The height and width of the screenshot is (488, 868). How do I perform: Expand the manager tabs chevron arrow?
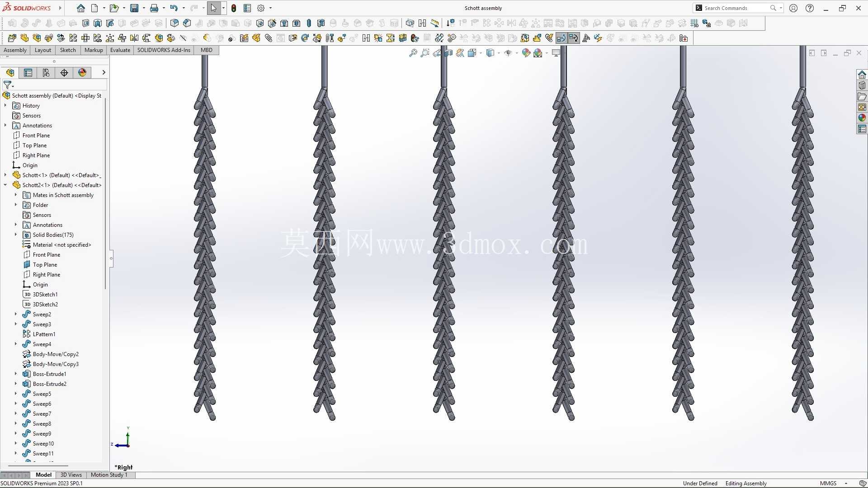pyautogui.click(x=104, y=72)
